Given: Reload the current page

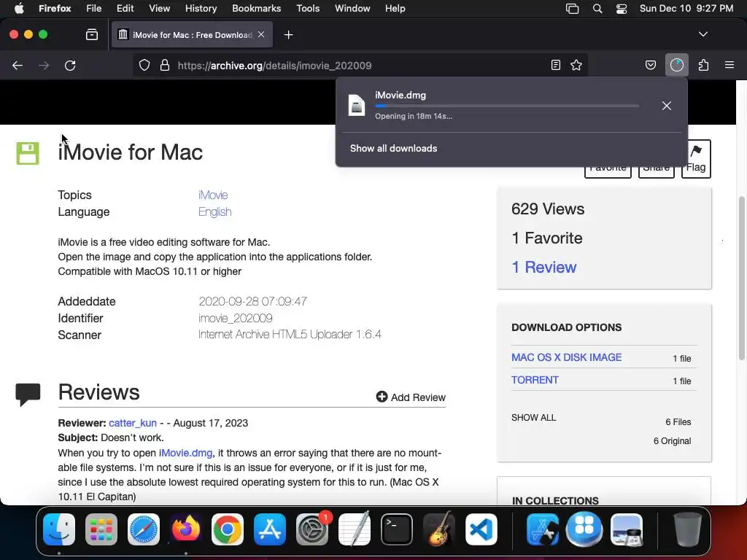Looking at the screenshot, I should (70, 65).
